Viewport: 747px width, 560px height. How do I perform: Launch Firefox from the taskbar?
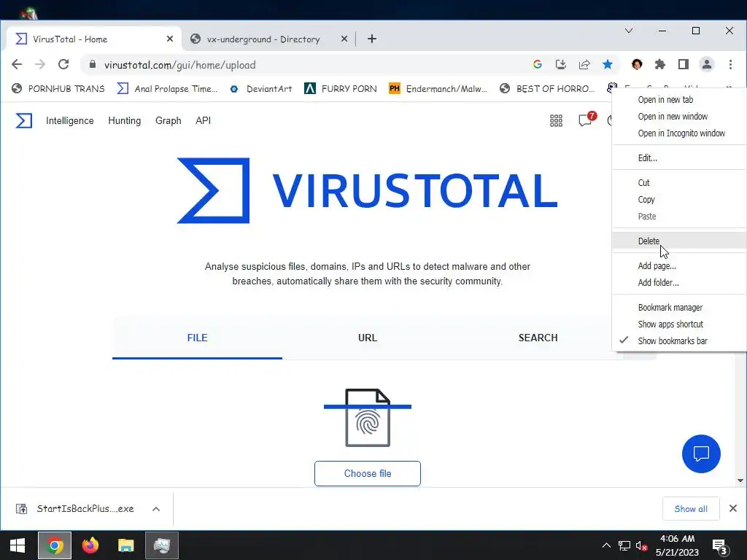coord(90,545)
